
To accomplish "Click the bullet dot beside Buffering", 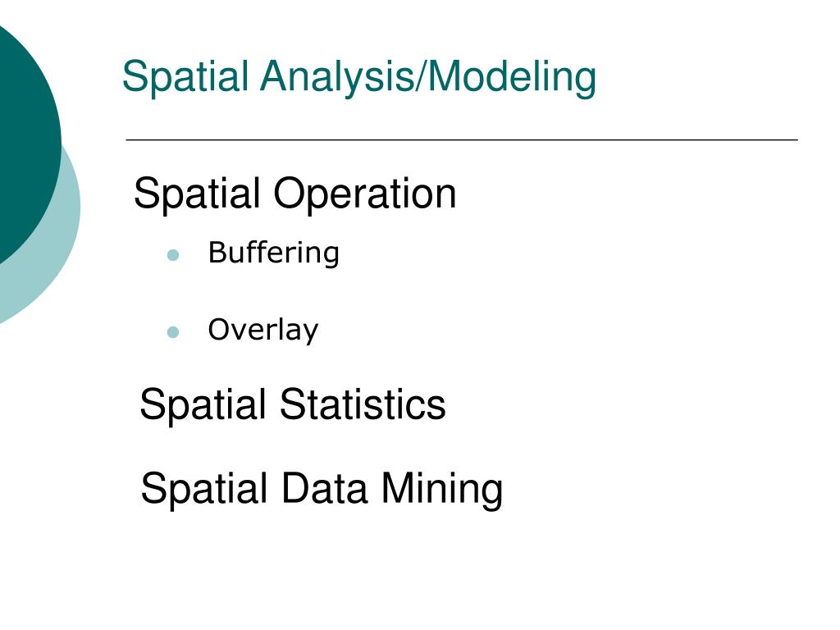I will coord(172,255).
